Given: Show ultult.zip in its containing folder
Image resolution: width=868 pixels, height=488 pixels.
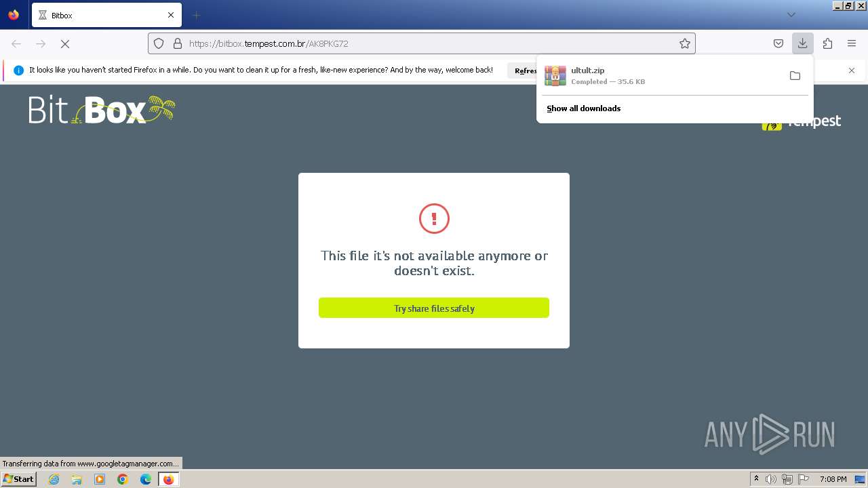Looking at the screenshot, I should click(795, 75).
